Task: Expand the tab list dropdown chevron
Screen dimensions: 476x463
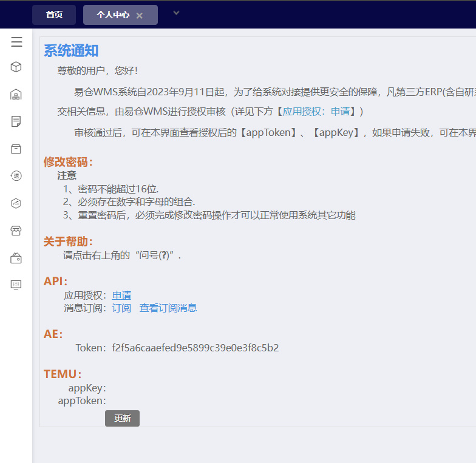Action: click(176, 13)
